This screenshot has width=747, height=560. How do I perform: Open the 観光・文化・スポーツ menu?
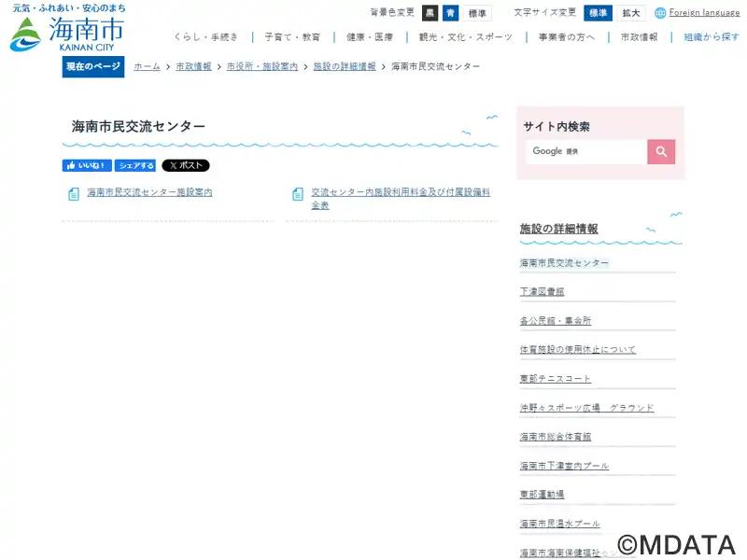465,36
